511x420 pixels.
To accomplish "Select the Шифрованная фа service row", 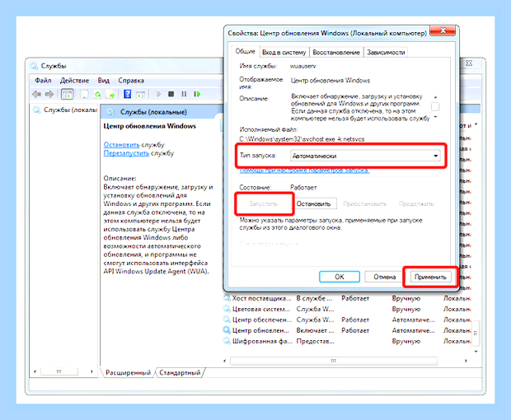I will (x=347, y=341).
